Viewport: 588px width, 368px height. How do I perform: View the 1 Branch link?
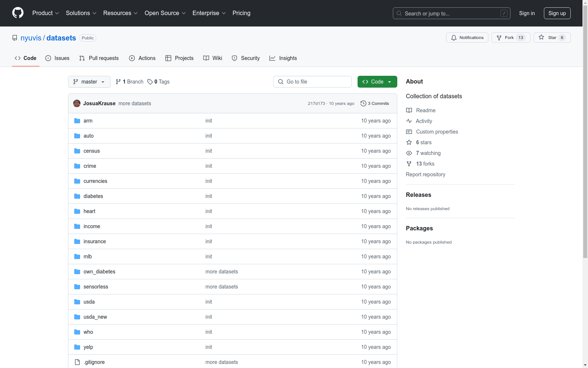(x=129, y=82)
